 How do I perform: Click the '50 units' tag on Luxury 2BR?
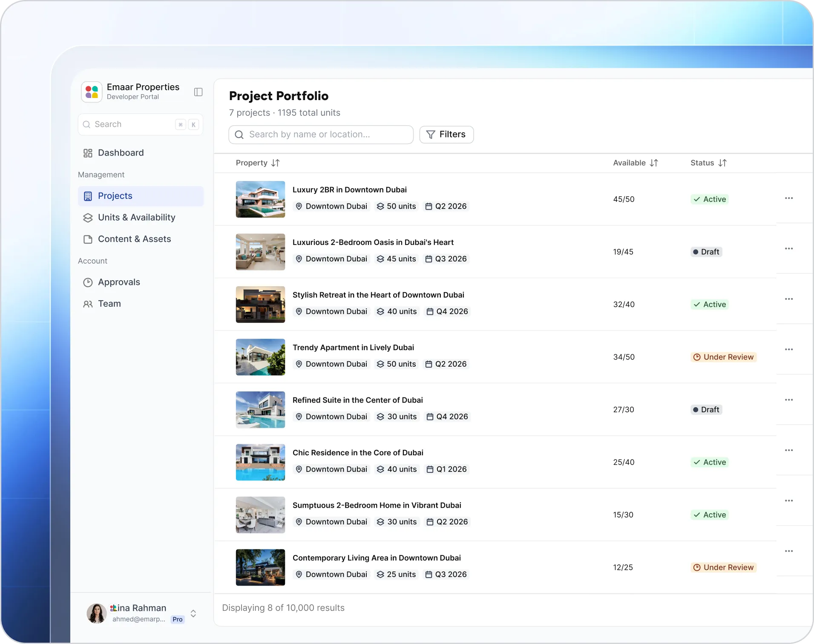pos(396,206)
